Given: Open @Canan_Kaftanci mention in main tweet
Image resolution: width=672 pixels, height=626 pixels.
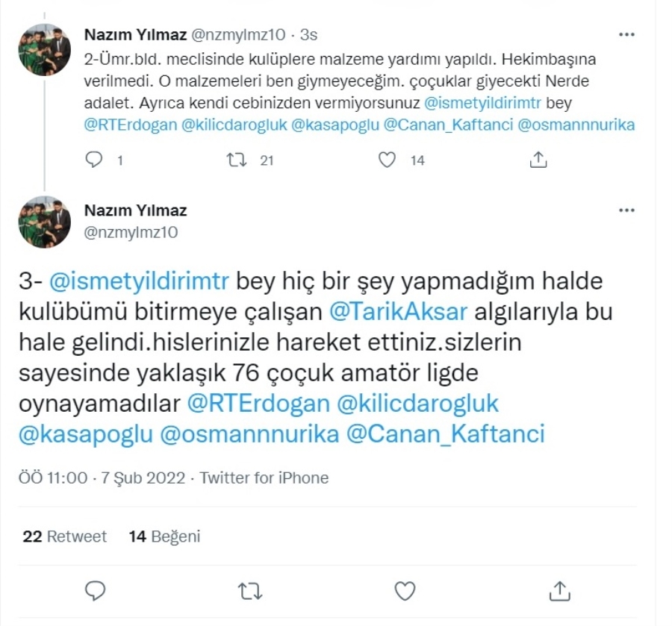Looking at the screenshot, I should click(445, 433).
